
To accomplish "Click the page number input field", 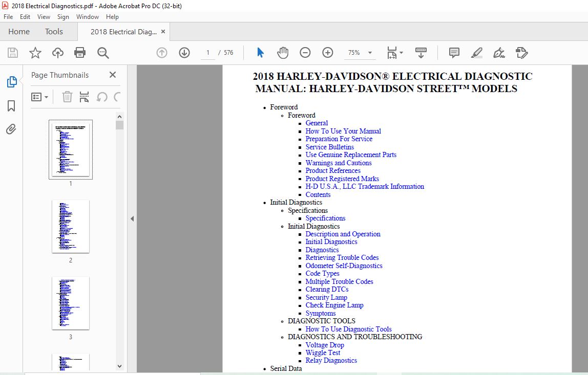I will point(208,53).
